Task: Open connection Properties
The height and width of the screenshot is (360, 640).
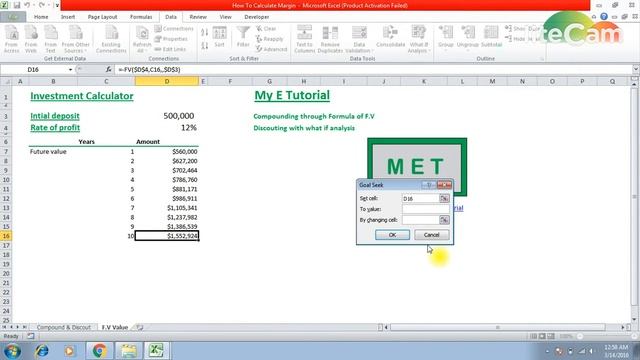Action: [x=171, y=39]
